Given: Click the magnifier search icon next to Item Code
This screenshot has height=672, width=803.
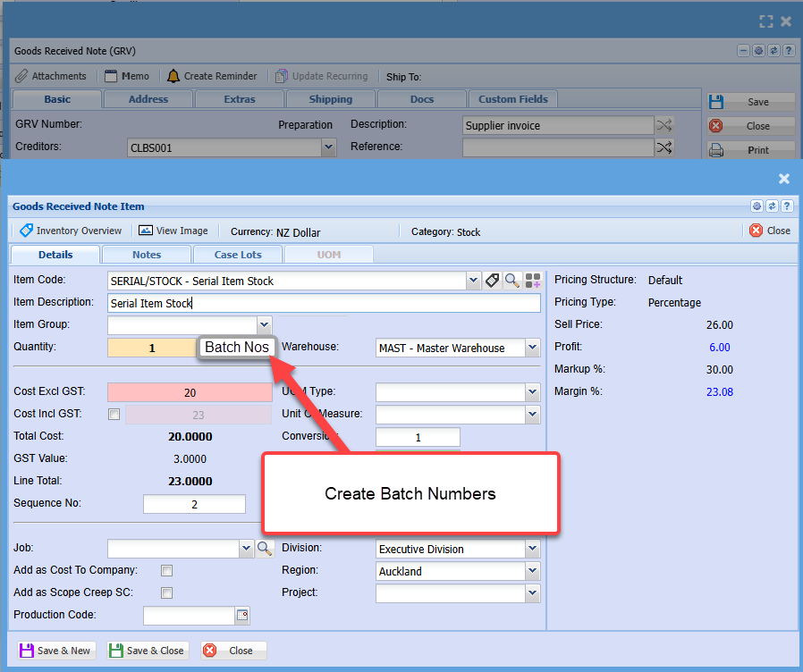Looking at the screenshot, I should pyautogui.click(x=511, y=281).
